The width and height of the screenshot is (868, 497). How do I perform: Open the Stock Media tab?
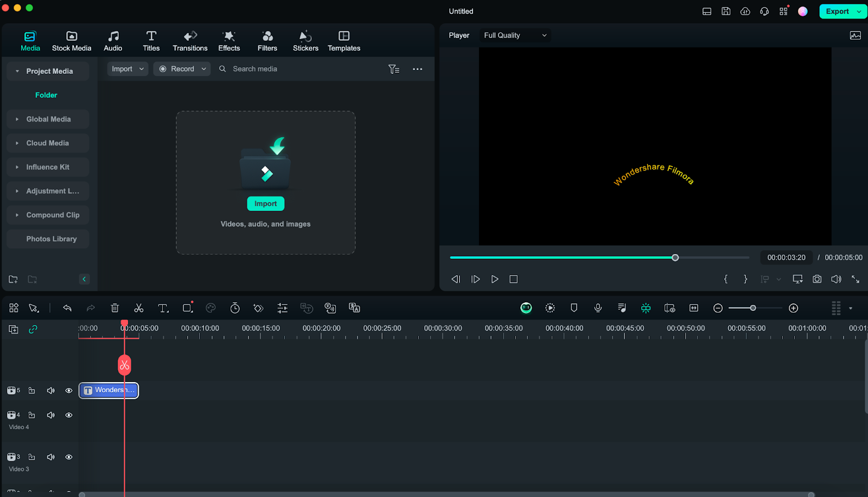click(72, 41)
